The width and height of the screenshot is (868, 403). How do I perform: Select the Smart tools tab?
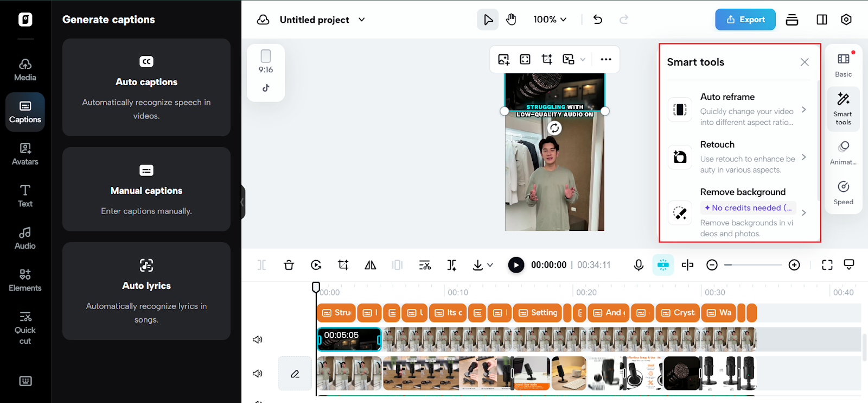click(x=844, y=109)
